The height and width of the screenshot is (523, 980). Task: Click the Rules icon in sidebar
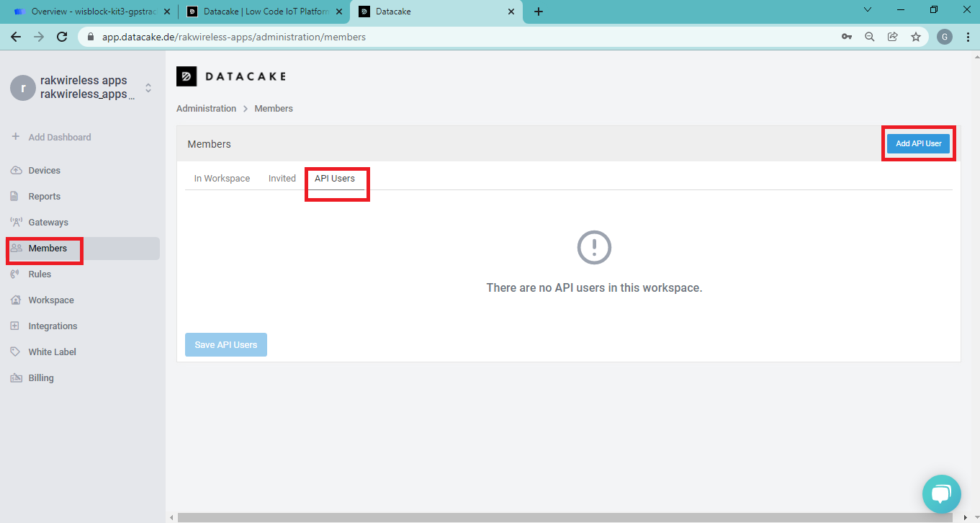click(x=15, y=274)
